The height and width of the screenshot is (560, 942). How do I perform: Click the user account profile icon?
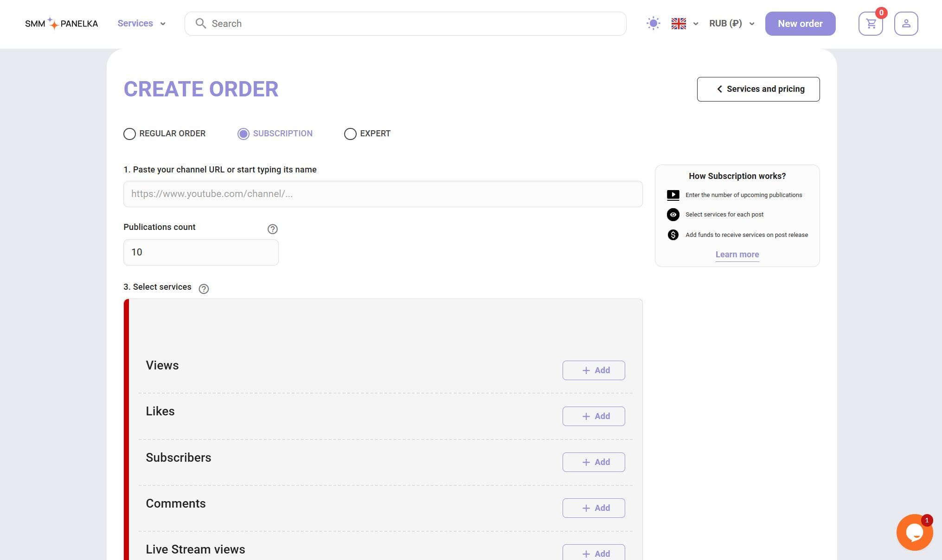coord(906,24)
